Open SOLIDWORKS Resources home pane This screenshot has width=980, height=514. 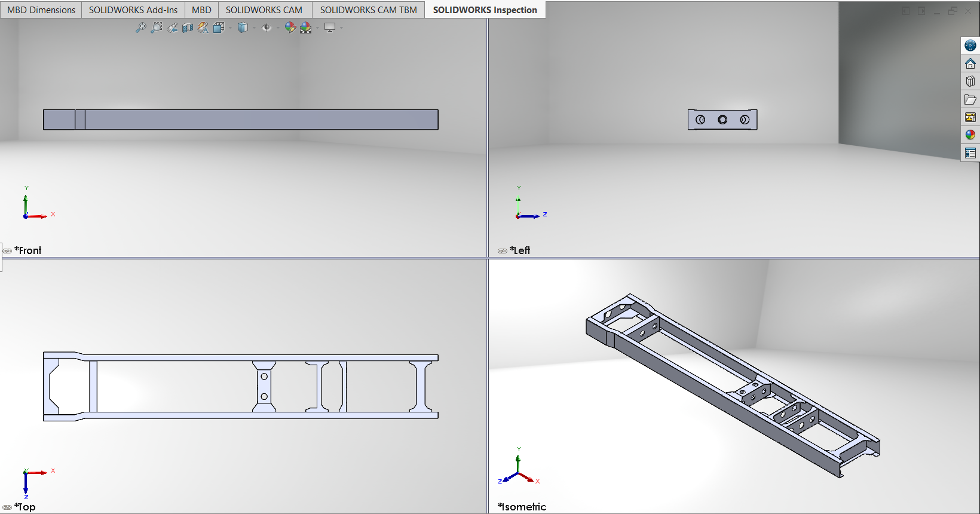(970, 63)
